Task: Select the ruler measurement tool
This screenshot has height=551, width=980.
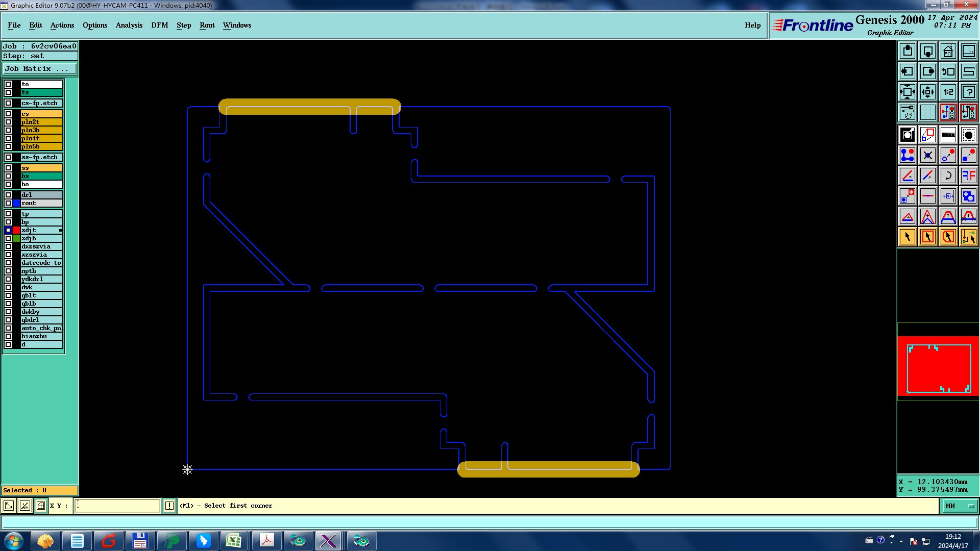Action: 948,135
